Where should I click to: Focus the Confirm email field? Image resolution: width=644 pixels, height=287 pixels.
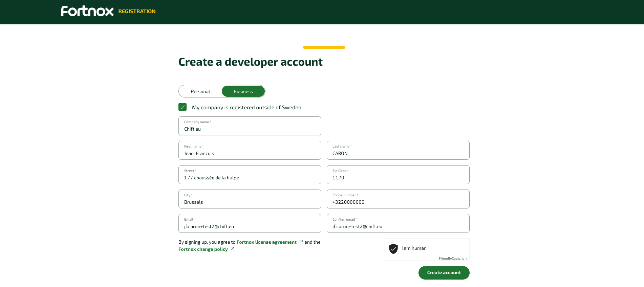(x=398, y=223)
